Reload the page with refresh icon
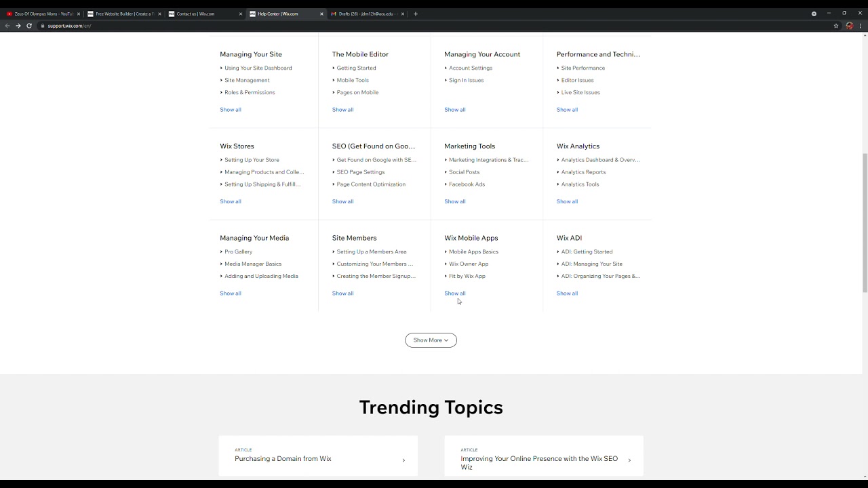The height and width of the screenshot is (488, 868). click(x=29, y=26)
